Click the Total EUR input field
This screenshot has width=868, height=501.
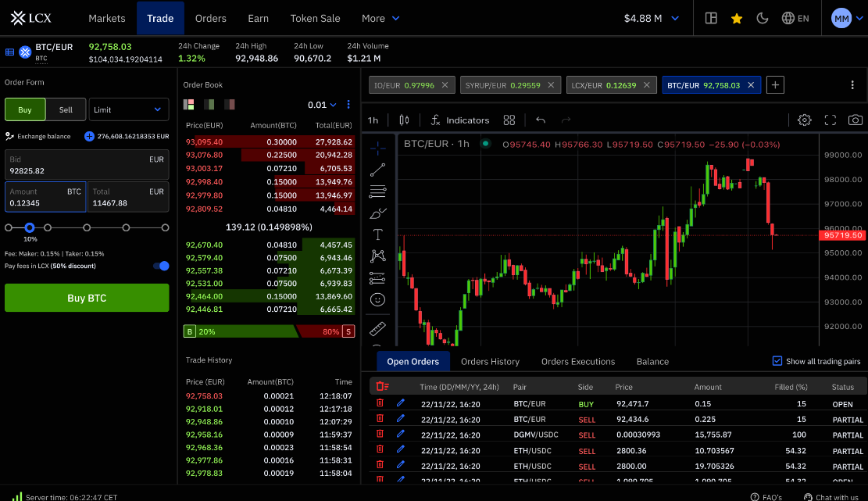coord(128,197)
